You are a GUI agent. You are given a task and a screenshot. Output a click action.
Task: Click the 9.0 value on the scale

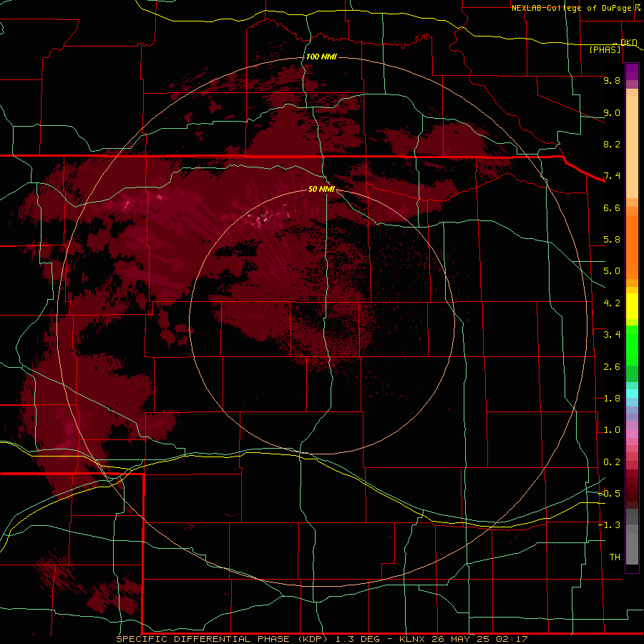click(612, 112)
